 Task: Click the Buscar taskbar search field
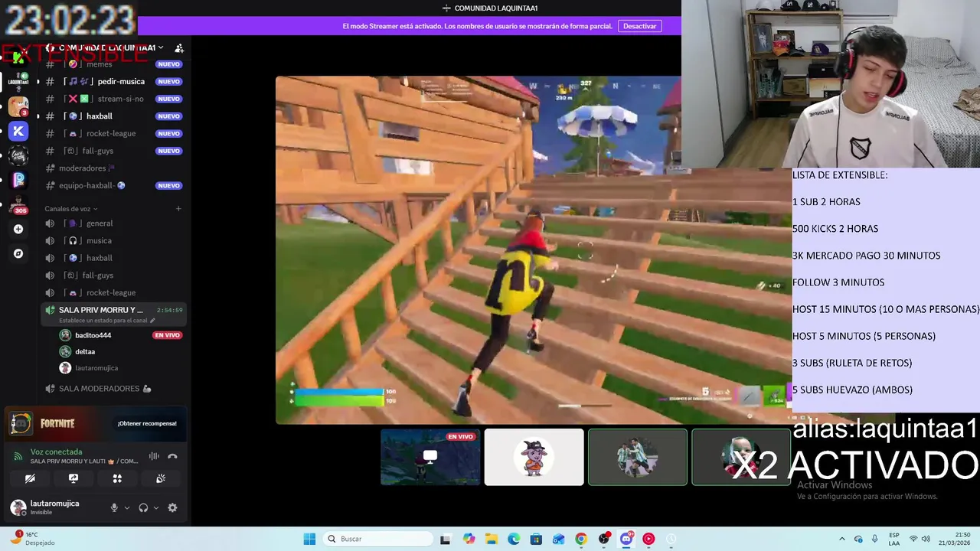tap(378, 539)
